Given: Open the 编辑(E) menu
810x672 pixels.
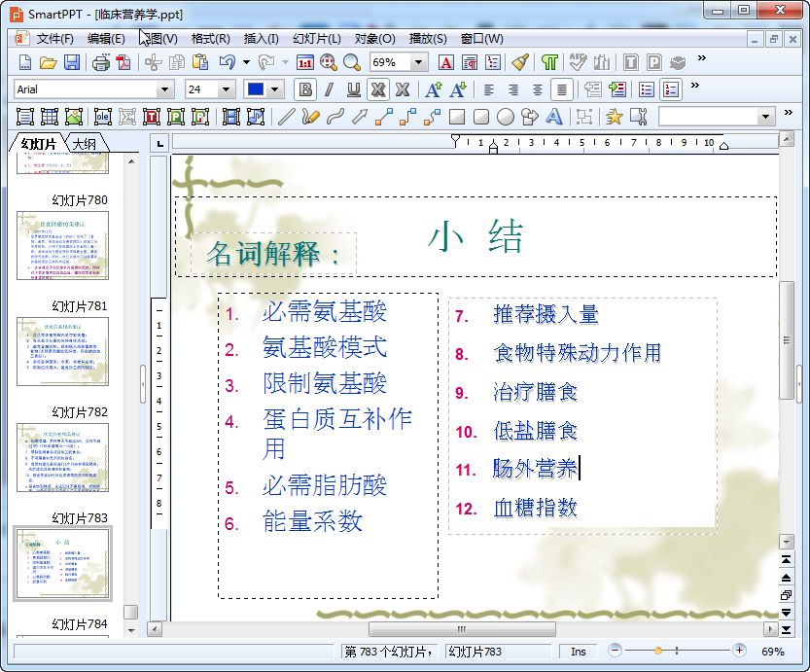Looking at the screenshot, I should (x=106, y=39).
